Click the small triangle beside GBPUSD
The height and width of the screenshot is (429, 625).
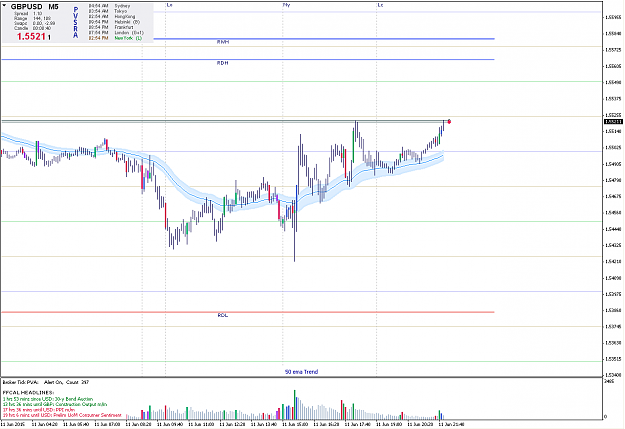pos(4,6)
